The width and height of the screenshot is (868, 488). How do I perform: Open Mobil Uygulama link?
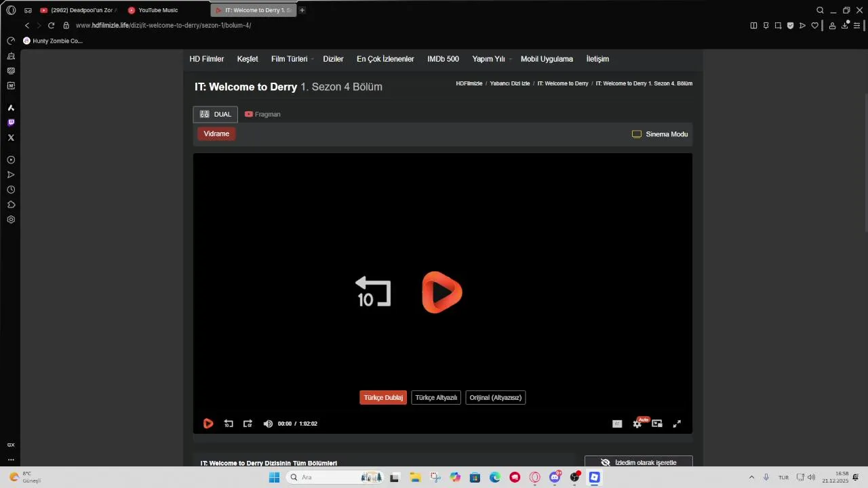click(547, 59)
